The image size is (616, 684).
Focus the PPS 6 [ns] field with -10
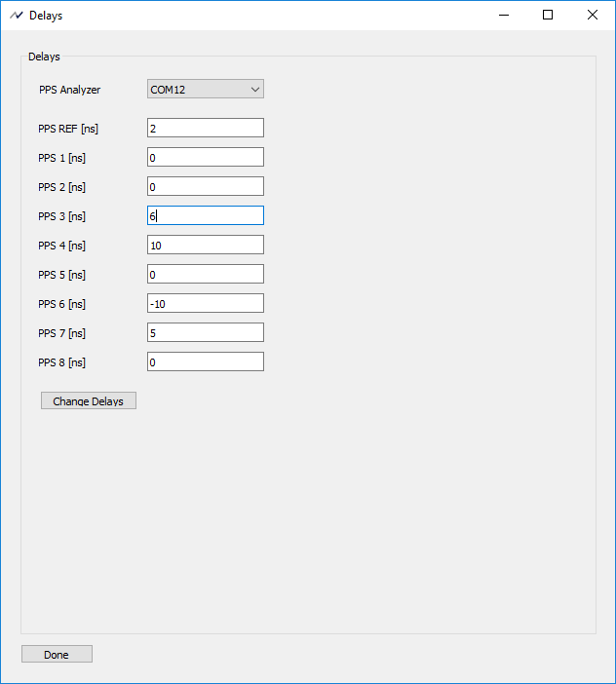[x=206, y=303]
